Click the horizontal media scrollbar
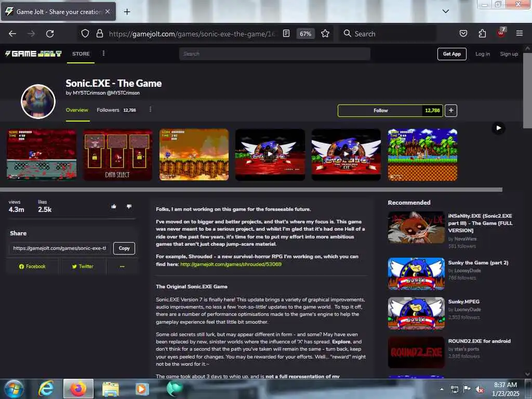Viewport: 532px width, 399px height. coord(251,190)
